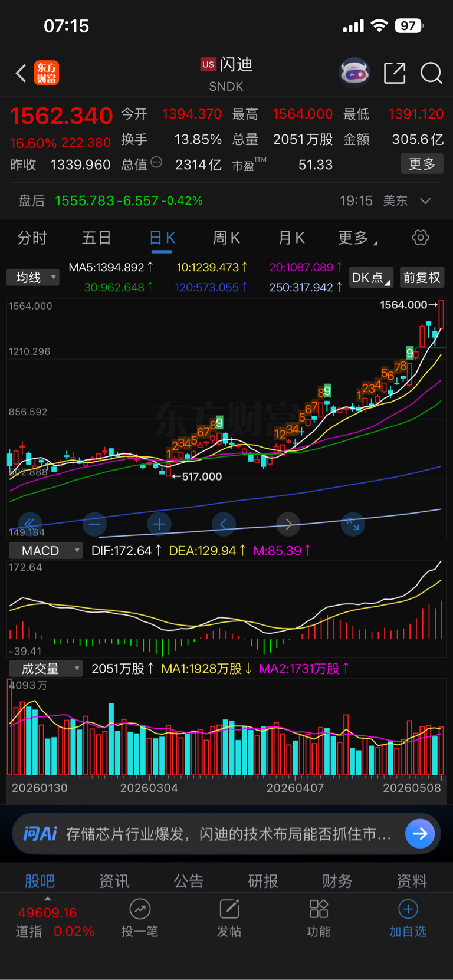Tap the 1562.340 current price

(61, 116)
